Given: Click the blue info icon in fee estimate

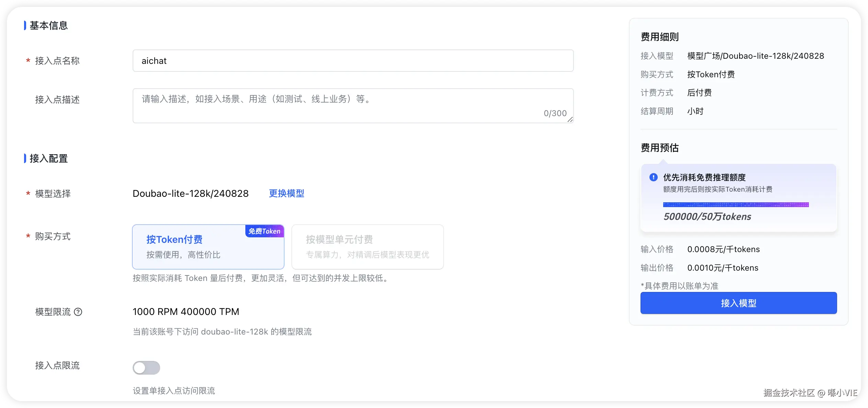Looking at the screenshot, I should click(x=653, y=177).
